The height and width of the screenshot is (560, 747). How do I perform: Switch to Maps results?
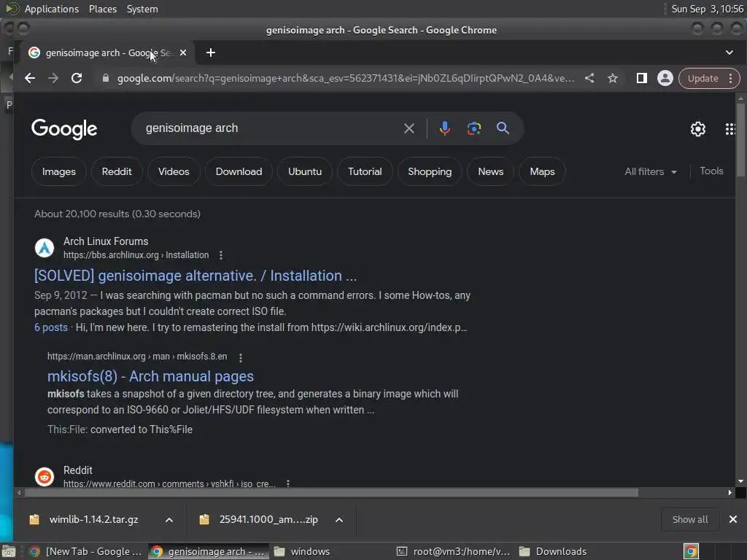(542, 171)
